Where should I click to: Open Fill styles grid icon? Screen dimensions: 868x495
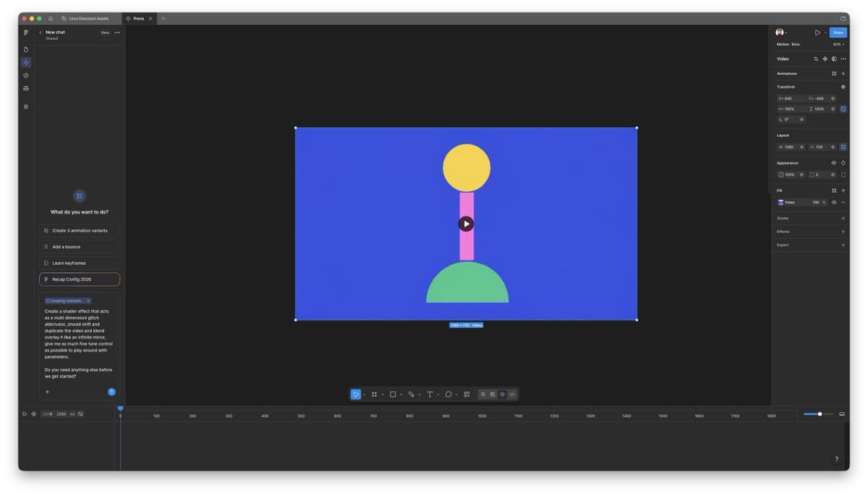[834, 190]
